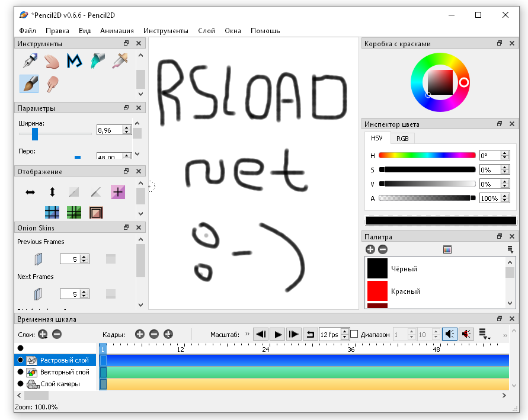
Task: Toggle the blue grid overlay
Action: pos(52,212)
